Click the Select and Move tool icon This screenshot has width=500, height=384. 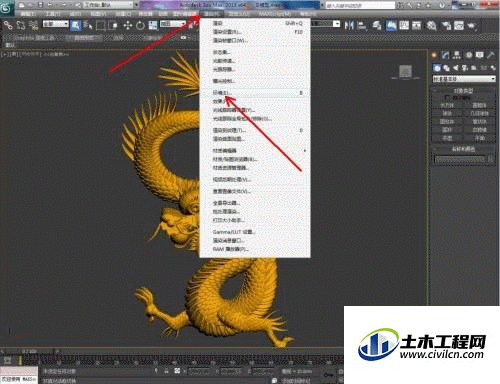pyautogui.click(x=128, y=26)
